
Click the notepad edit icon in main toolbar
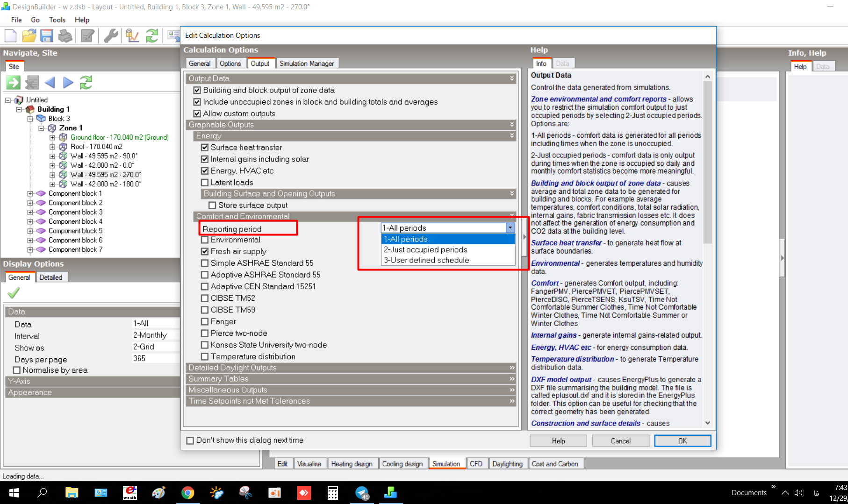tap(88, 36)
